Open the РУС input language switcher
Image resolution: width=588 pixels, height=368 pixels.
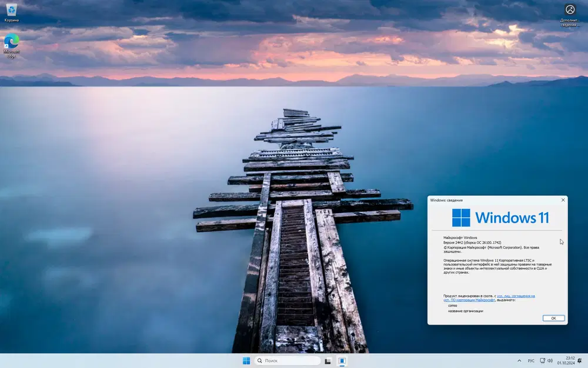[x=530, y=360]
